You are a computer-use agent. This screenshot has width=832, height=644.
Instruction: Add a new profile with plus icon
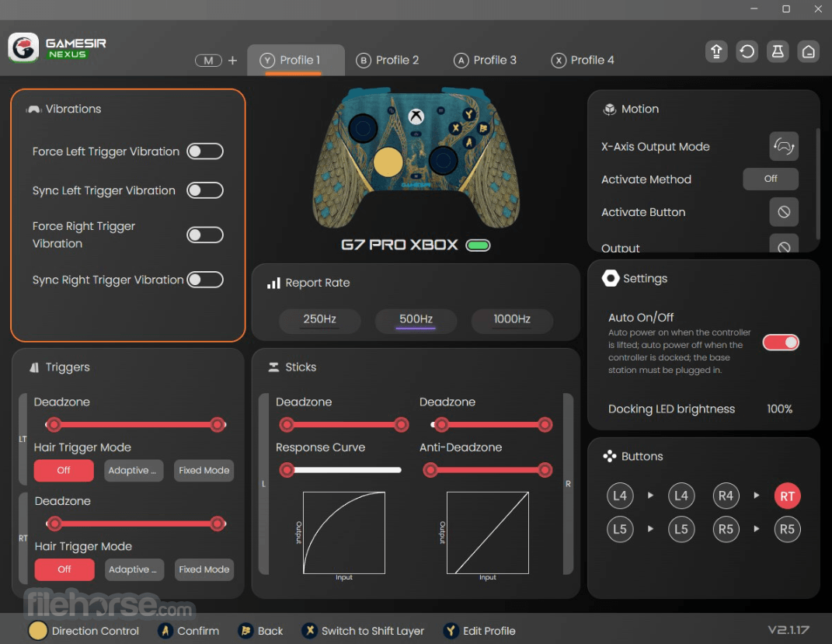[232, 61]
